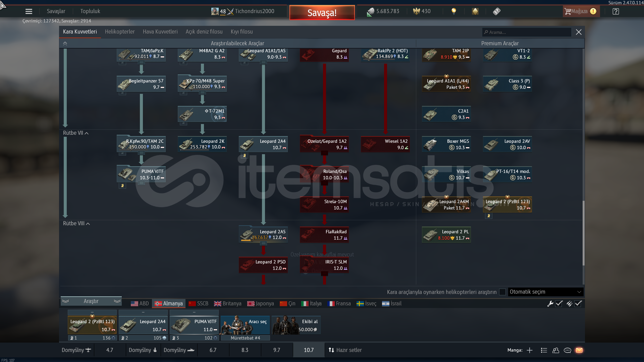Open the Savaşlar menu

[56, 11]
